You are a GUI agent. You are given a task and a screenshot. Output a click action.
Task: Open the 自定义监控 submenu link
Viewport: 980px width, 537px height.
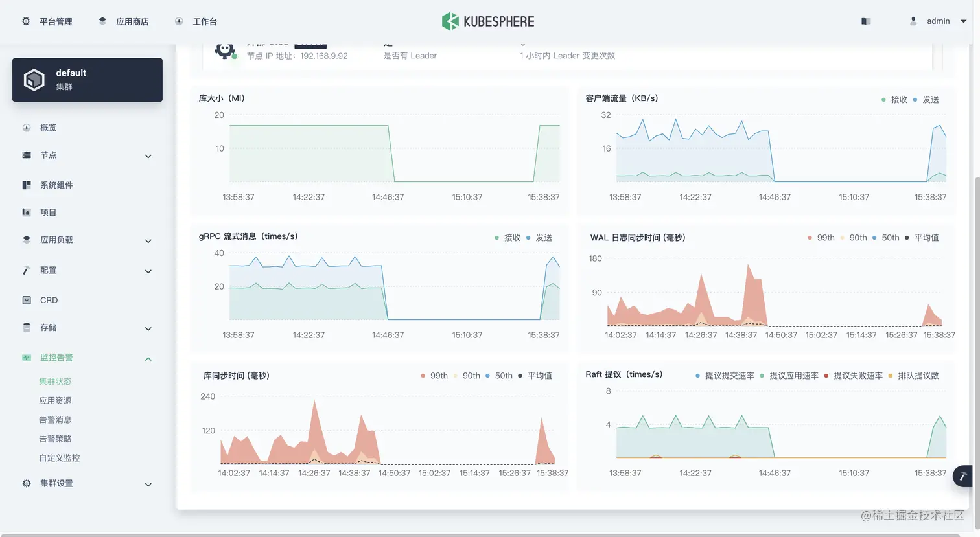[x=59, y=458]
